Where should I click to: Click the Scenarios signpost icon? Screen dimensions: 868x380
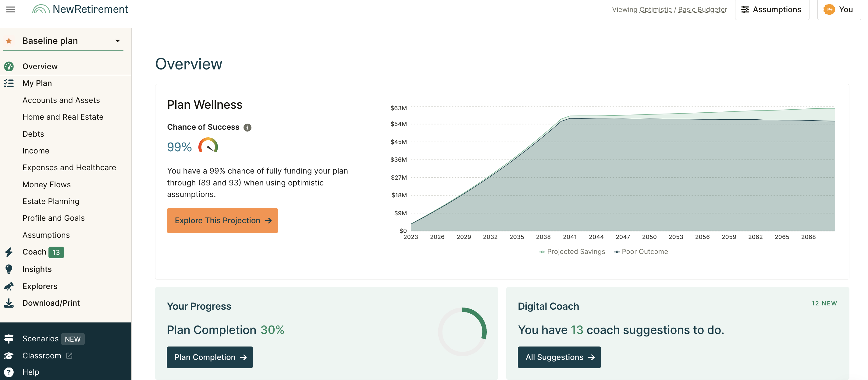(x=9, y=339)
